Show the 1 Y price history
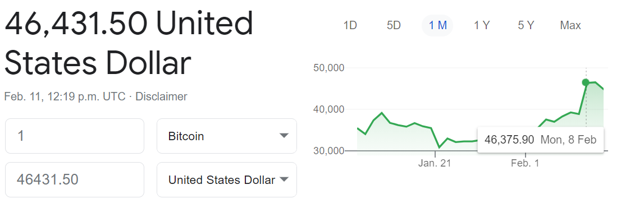 tap(482, 25)
